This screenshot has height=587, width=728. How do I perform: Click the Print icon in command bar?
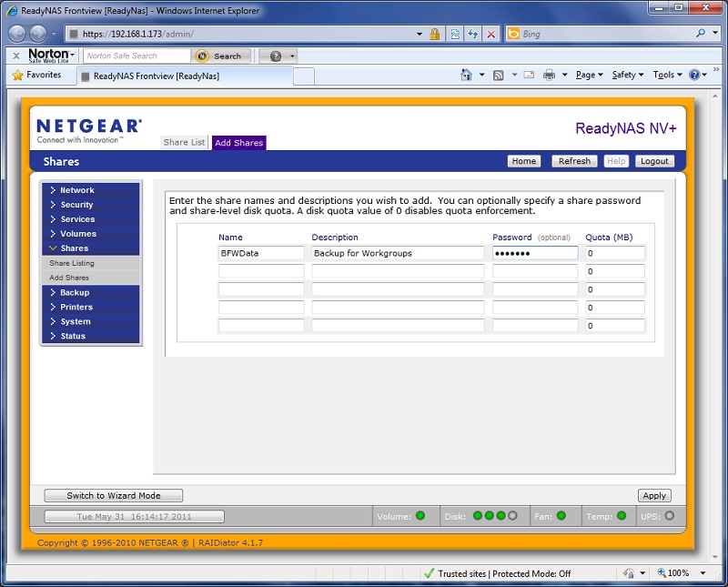point(549,75)
